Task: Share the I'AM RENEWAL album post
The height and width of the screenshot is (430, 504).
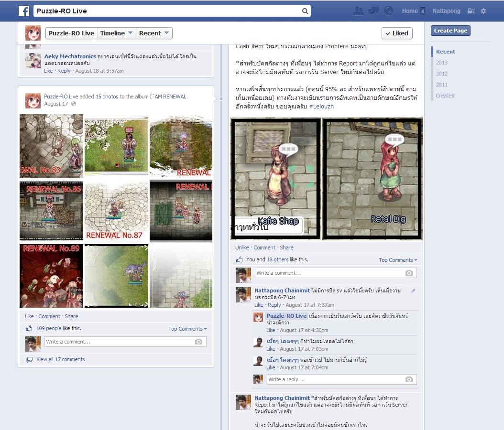Action: [71, 316]
